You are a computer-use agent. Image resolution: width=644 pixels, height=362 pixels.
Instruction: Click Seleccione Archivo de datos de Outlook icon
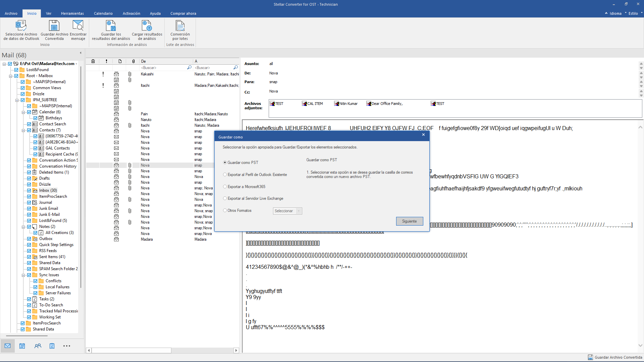(21, 25)
